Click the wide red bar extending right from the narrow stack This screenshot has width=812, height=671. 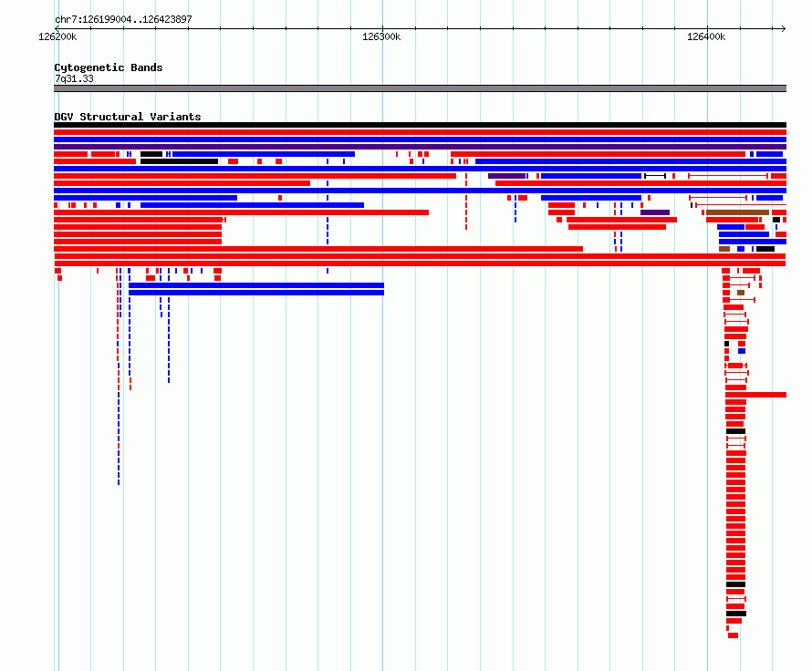pos(755,395)
